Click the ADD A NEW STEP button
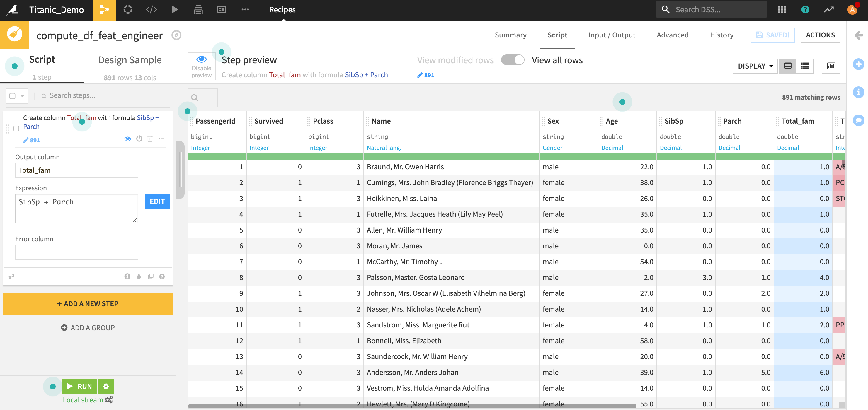 pos(88,304)
